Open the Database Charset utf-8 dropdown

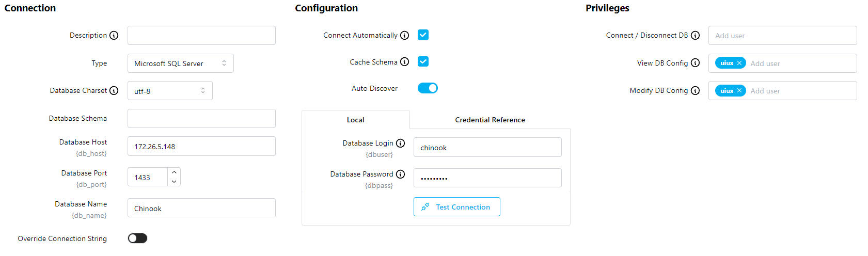[170, 91]
